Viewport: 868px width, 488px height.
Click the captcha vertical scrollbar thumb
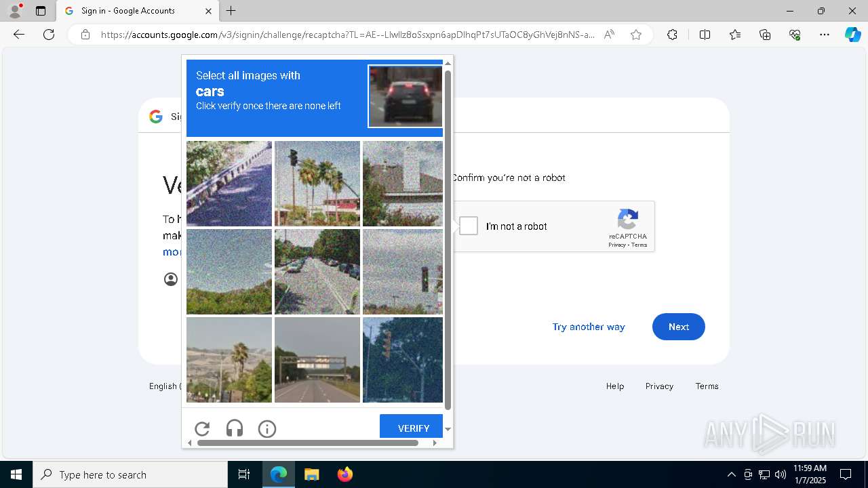click(448, 239)
